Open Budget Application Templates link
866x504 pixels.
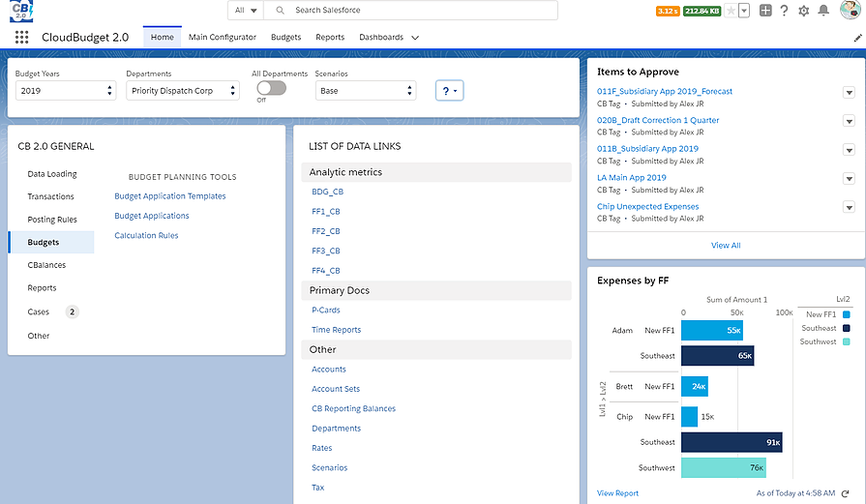(x=170, y=196)
